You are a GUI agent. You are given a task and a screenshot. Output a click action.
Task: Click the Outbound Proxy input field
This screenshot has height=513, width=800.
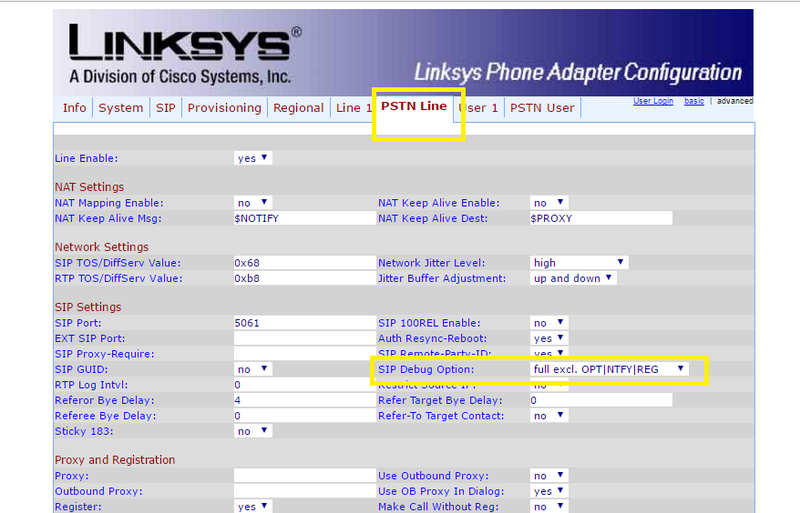[x=305, y=491]
